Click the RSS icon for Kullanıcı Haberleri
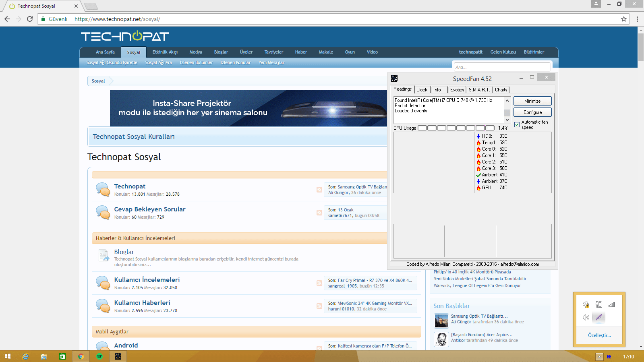644x362 pixels. tap(319, 306)
